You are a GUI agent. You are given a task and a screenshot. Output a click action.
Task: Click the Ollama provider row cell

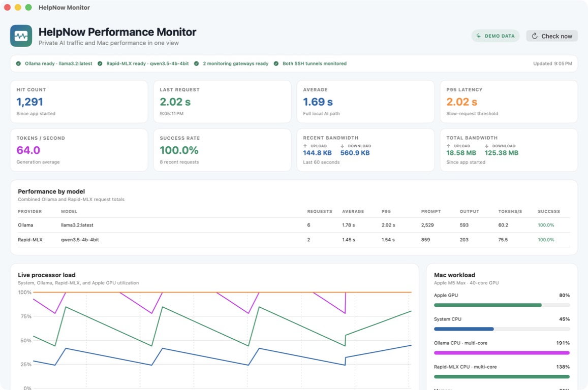25,225
